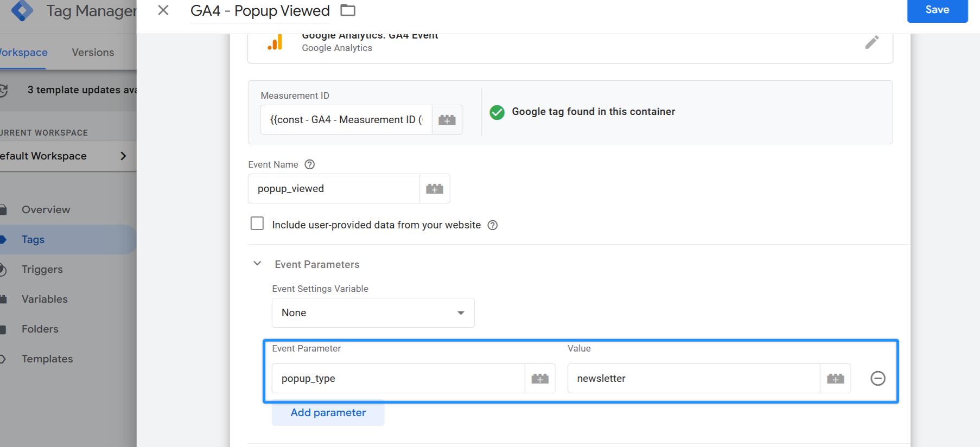Insert variable for popup_type parameter name
Viewport: 980px width, 447px height.
coord(540,379)
